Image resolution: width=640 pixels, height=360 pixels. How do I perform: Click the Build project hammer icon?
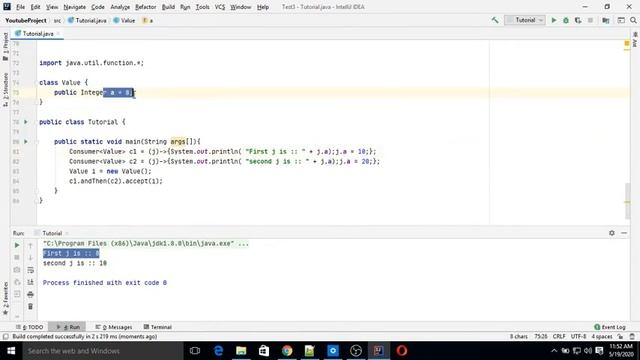coord(495,20)
